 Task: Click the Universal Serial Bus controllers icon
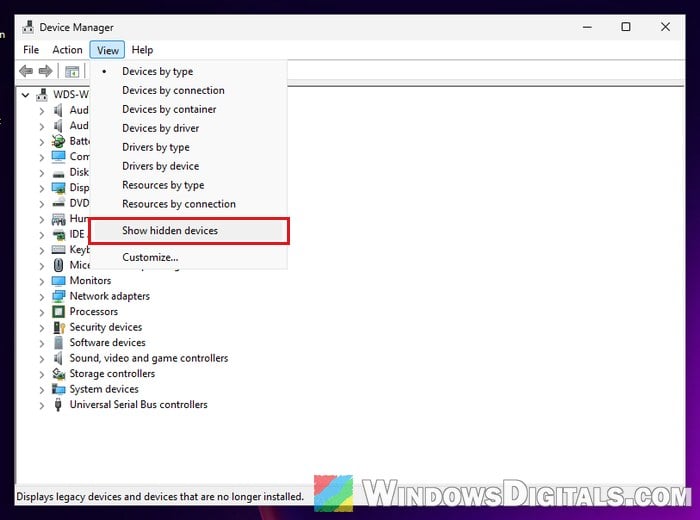(58, 405)
